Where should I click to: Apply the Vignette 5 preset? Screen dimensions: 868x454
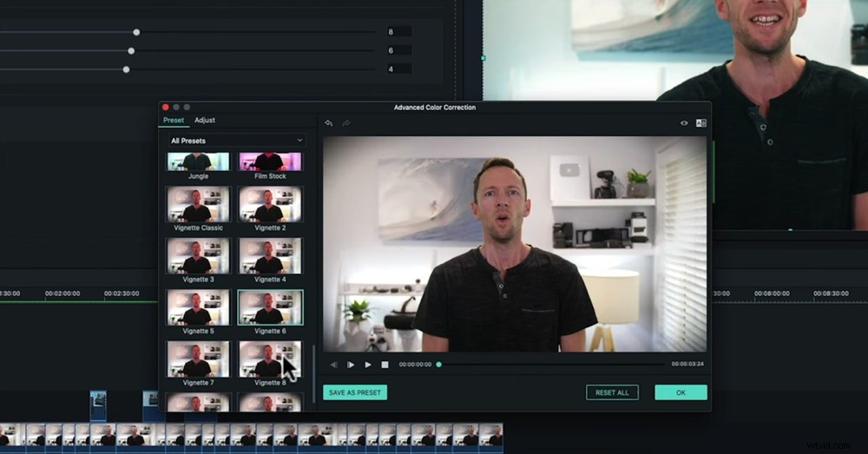click(x=198, y=307)
